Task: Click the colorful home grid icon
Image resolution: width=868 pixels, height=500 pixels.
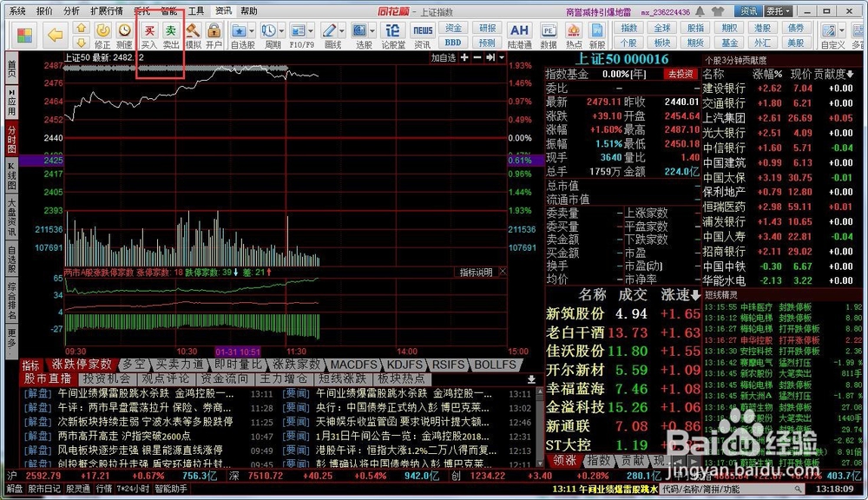Action: pyautogui.click(x=24, y=36)
